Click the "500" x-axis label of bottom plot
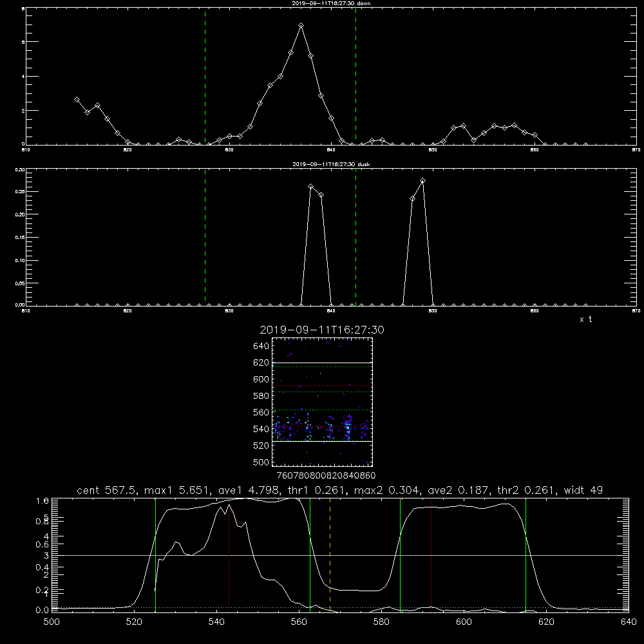 52,622
